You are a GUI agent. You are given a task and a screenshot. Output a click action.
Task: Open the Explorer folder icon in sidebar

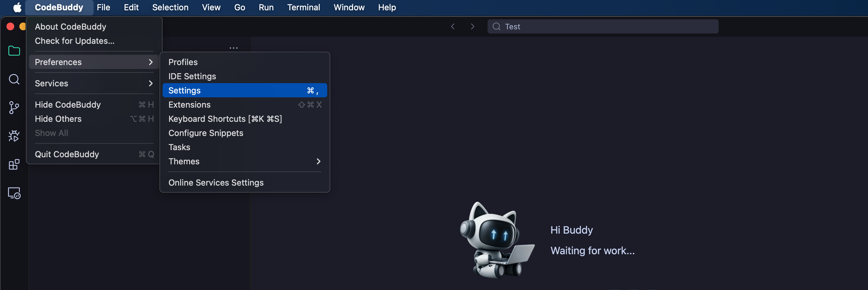pos(14,51)
